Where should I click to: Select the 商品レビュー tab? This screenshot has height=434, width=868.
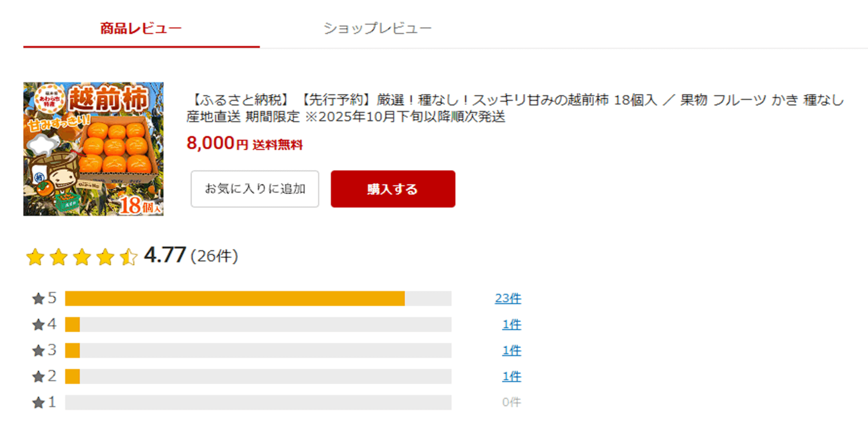tap(140, 27)
